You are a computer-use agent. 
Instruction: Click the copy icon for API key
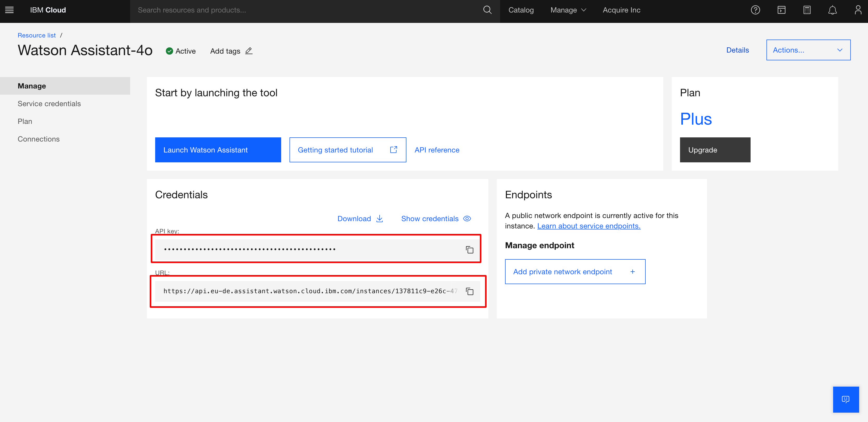(469, 250)
